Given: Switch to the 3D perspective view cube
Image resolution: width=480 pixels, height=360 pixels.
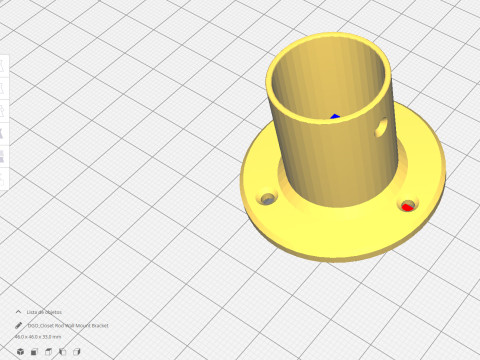Looking at the screenshot, I should (20, 352).
